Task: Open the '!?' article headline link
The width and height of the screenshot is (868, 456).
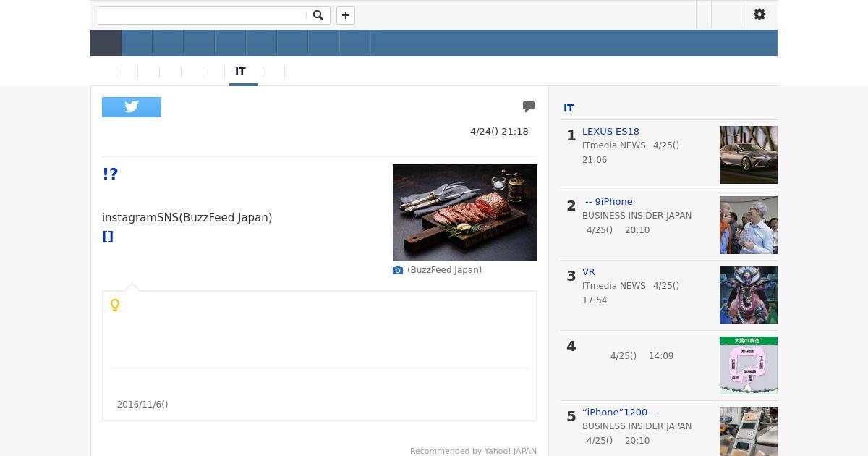Action: 110,174
